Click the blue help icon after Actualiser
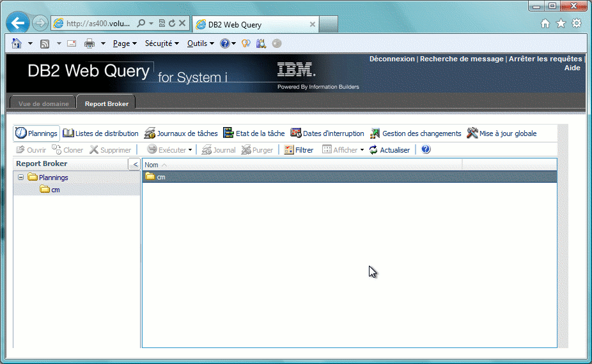592x364 pixels. click(x=426, y=149)
